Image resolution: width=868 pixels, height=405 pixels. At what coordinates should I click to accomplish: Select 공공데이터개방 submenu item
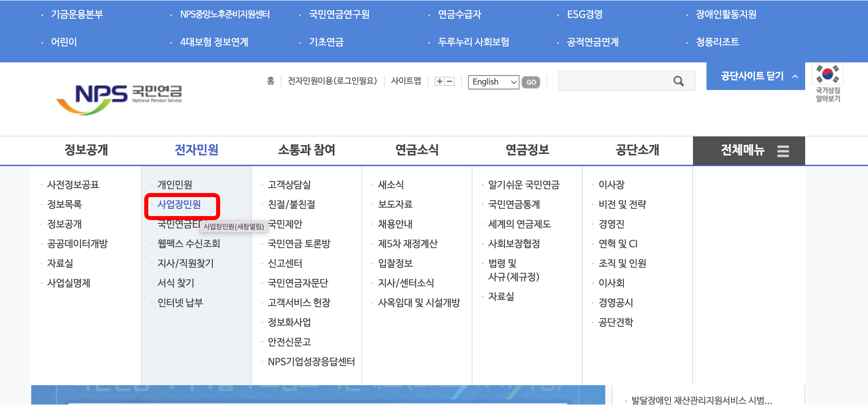77,244
